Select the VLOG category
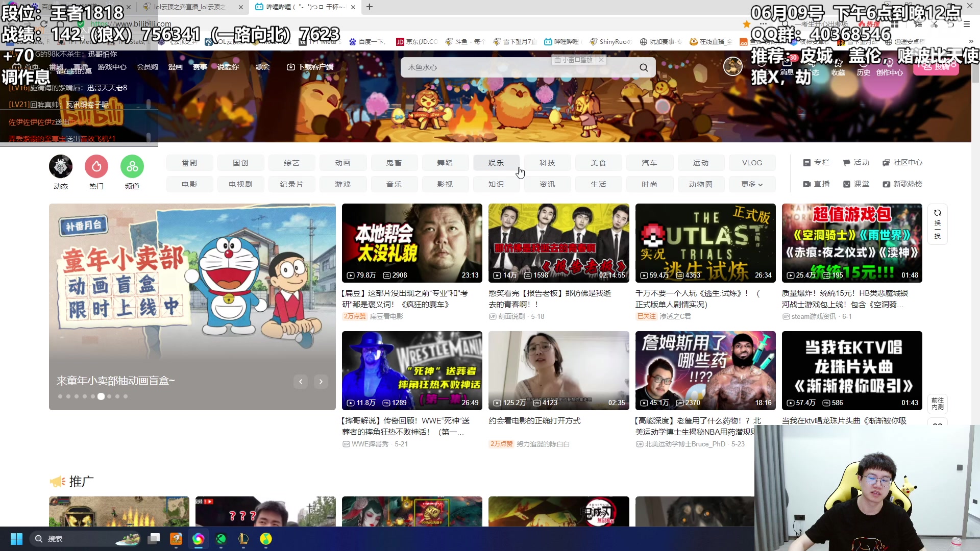 click(x=752, y=163)
